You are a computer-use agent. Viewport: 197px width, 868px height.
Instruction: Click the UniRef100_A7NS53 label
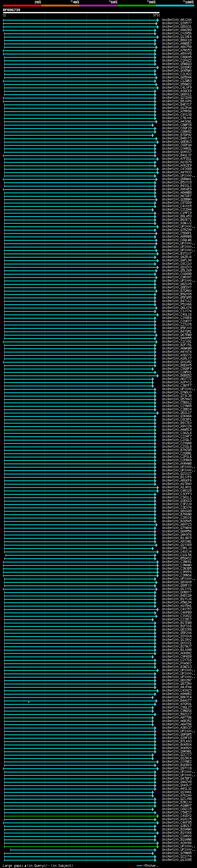177,50
